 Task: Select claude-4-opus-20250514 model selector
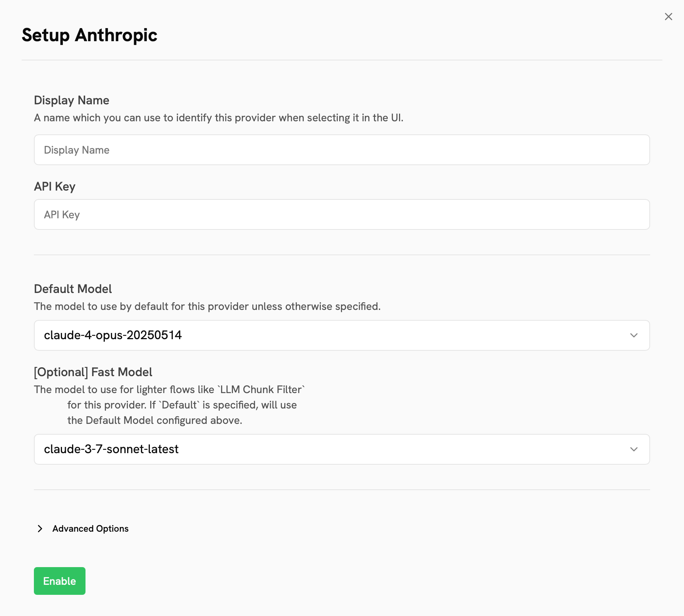[341, 335]
